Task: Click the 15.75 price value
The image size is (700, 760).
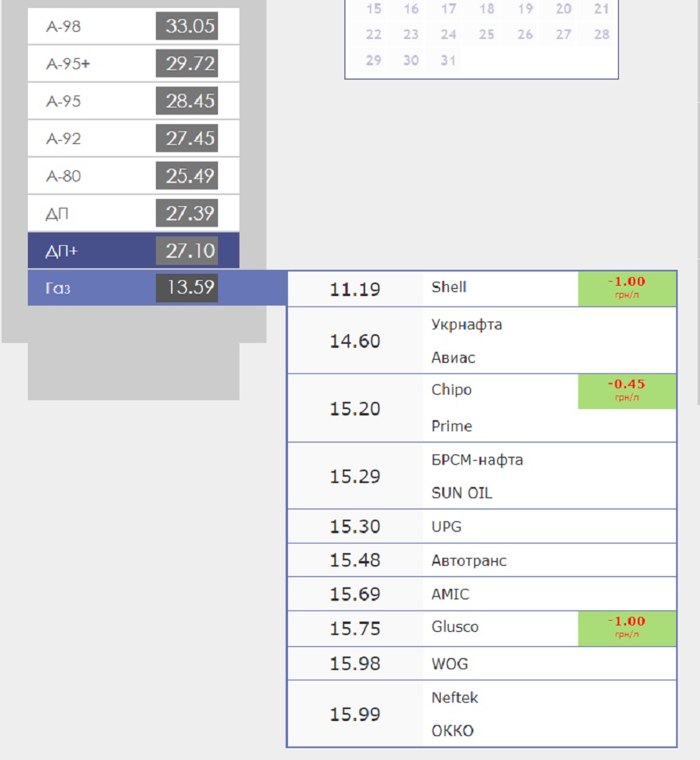Action: [355, 629]
